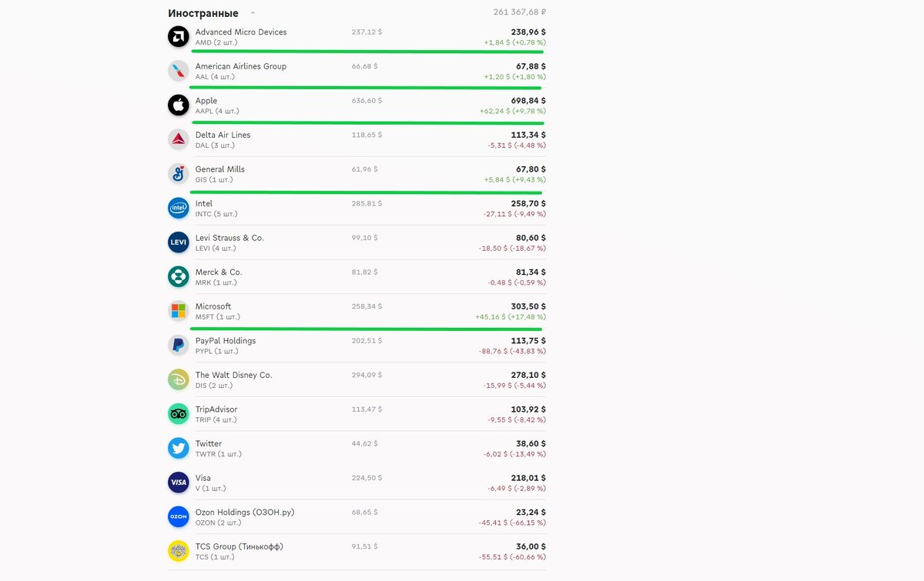Click PayPal loss -88,76 $ (-43,83 %)
This screenshot has height=581, width=924.
[x=512, y=351]
